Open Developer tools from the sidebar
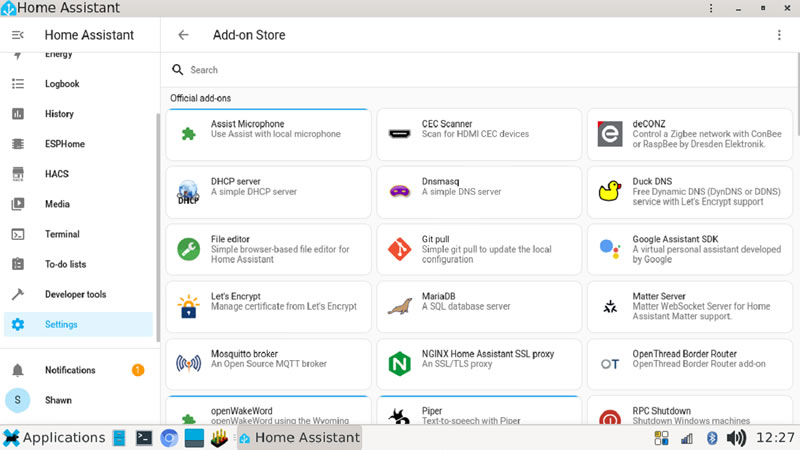The height and width of the screenshot is (450, 800). [x=75, y=294]
